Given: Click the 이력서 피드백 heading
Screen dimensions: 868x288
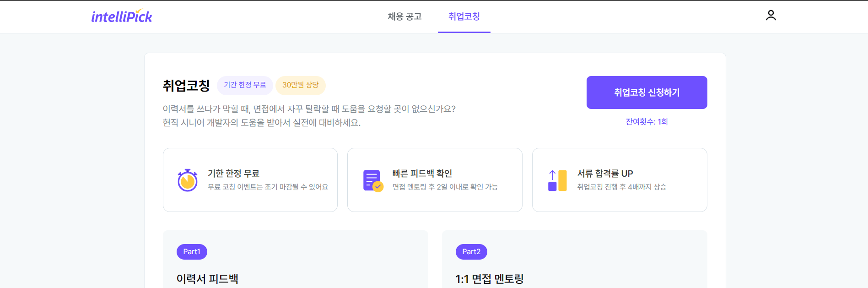Looking at the screenshot, I should click(207, 279).
